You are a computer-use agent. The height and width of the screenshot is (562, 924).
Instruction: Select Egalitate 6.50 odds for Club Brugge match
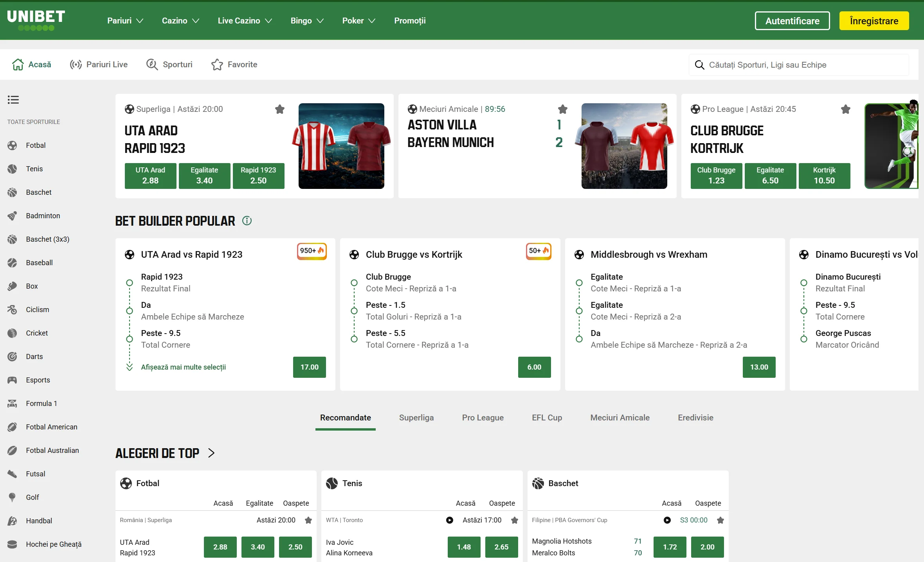pos(770,176)
